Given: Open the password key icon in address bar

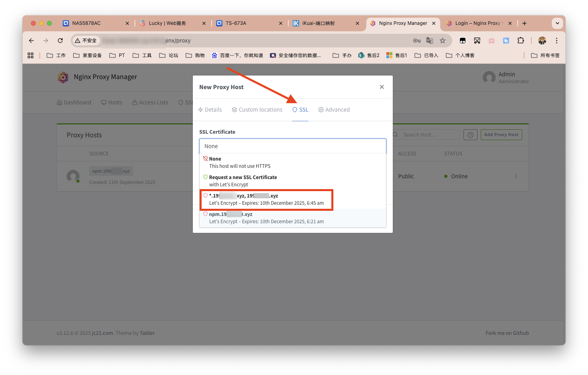Looking at the screenshot, I should [417, 41].
